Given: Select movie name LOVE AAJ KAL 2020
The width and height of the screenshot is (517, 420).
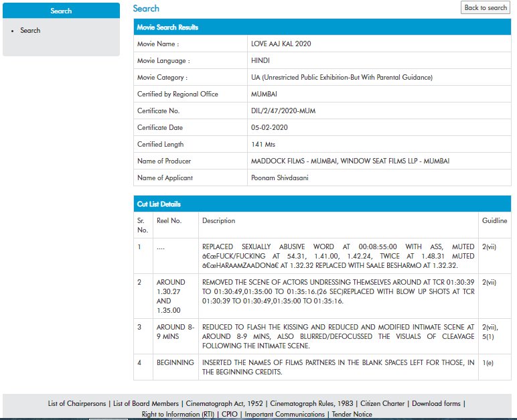Looking at the screenshot, I should pos(281,44).
